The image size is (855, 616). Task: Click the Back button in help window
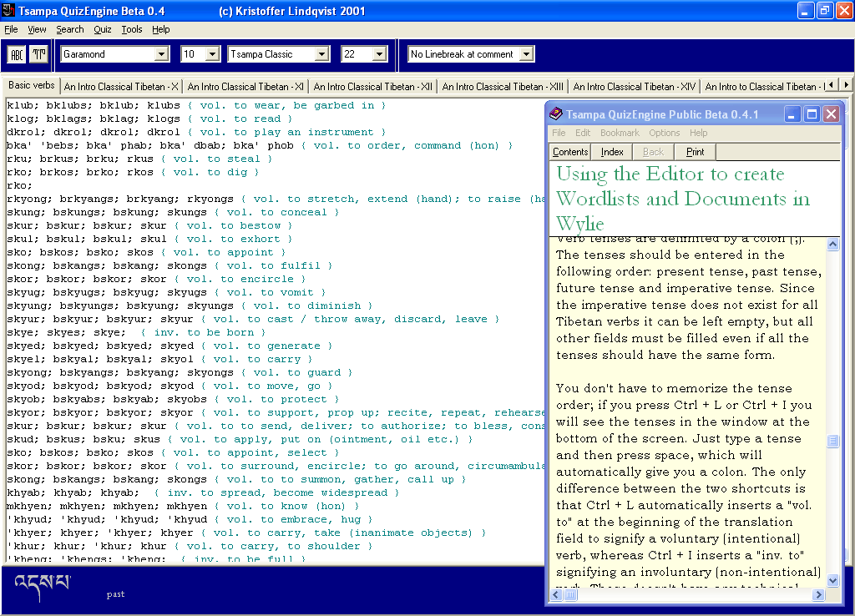653,152
